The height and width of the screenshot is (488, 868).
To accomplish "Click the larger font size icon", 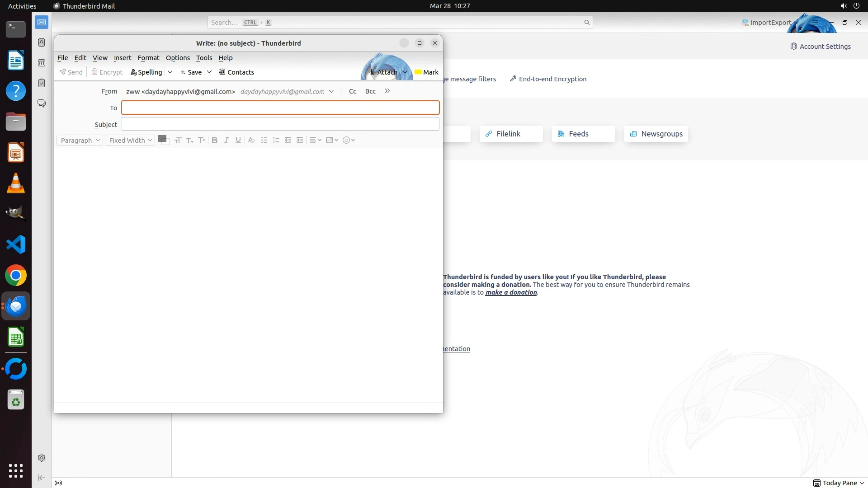I will (202, 140).
